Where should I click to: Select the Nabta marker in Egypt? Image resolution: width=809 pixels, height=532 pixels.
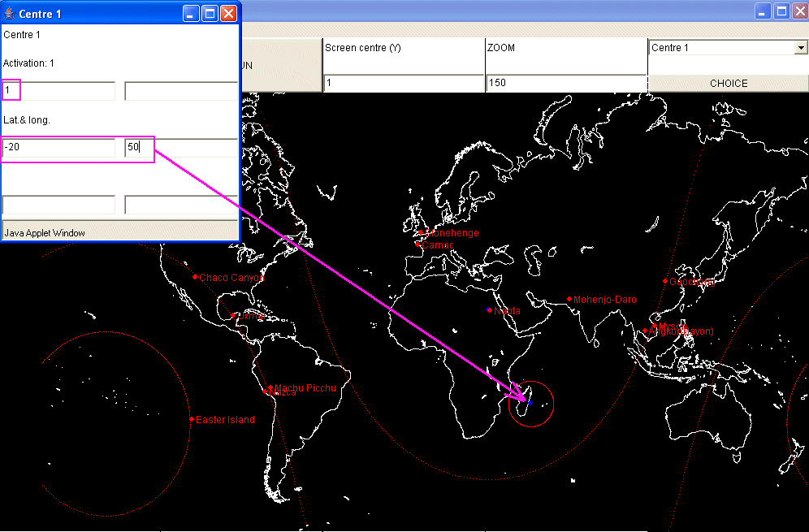coord(490,310)
